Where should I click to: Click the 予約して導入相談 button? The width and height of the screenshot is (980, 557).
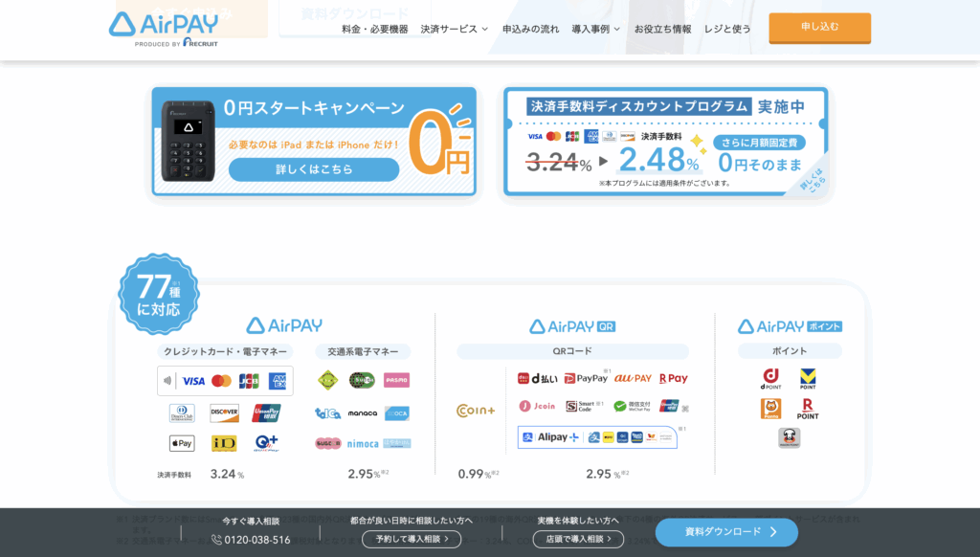412,539
